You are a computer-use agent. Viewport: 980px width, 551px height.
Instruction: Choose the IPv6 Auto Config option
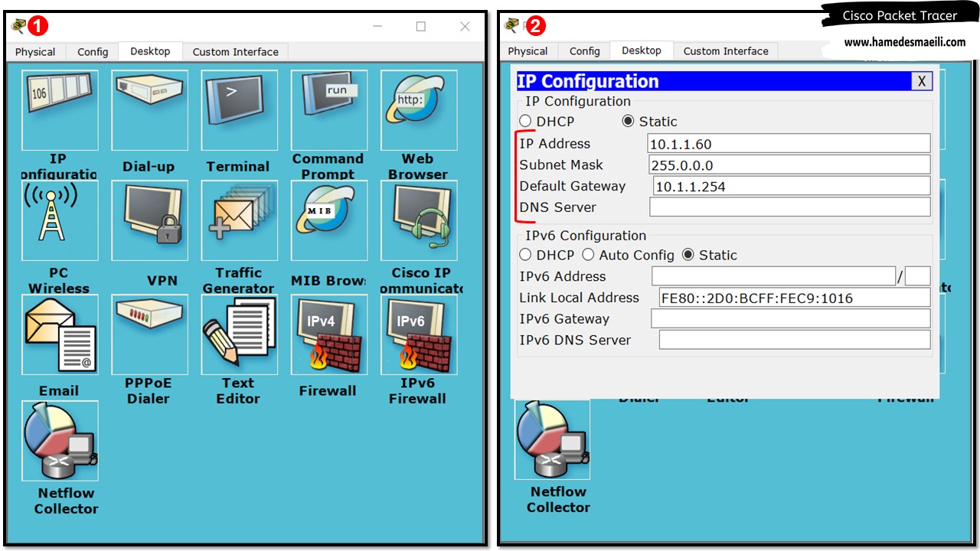(588, 255)
